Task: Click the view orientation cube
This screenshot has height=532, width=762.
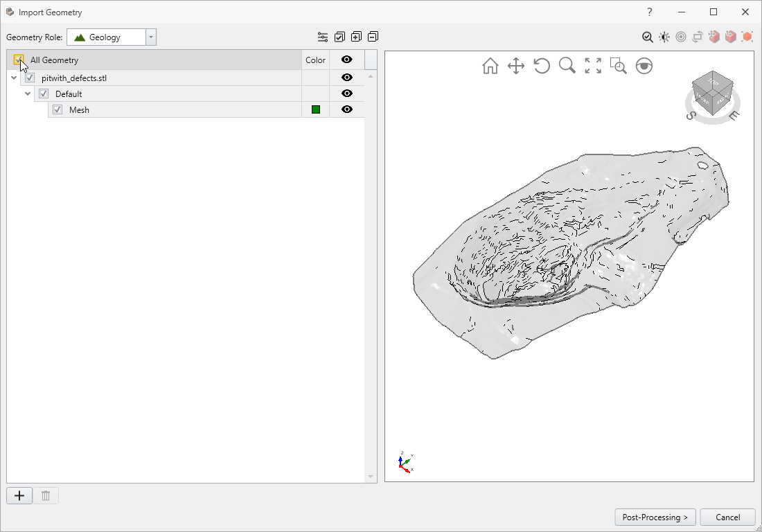Action: pyautogui.click(x=712, y=93)
